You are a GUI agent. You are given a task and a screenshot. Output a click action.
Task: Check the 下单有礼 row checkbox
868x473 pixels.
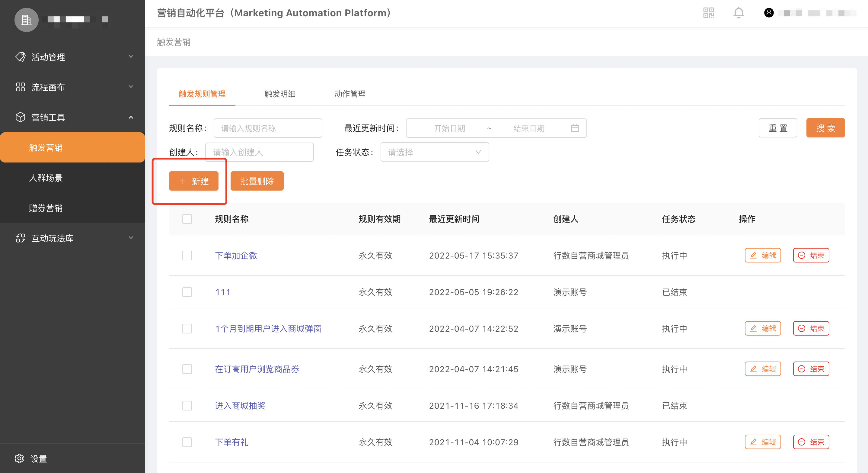click(187, 442)
